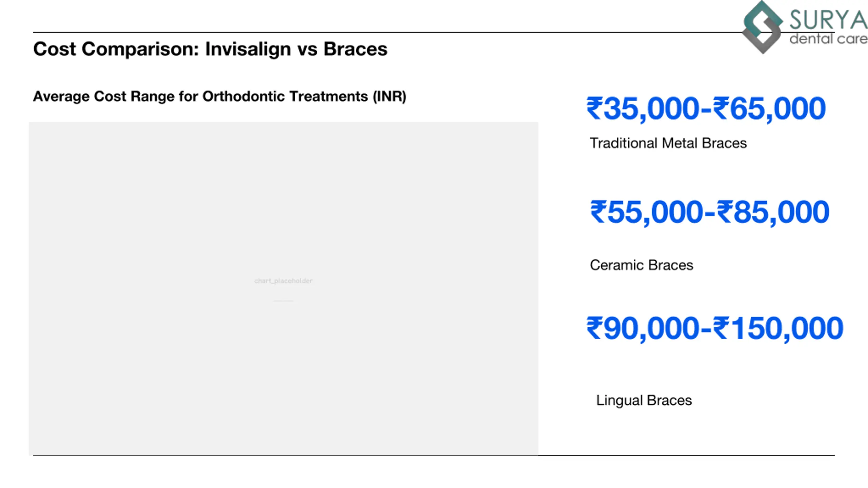Select the ₹55,000-₹85,000 price figure

[x=710, y=212]
